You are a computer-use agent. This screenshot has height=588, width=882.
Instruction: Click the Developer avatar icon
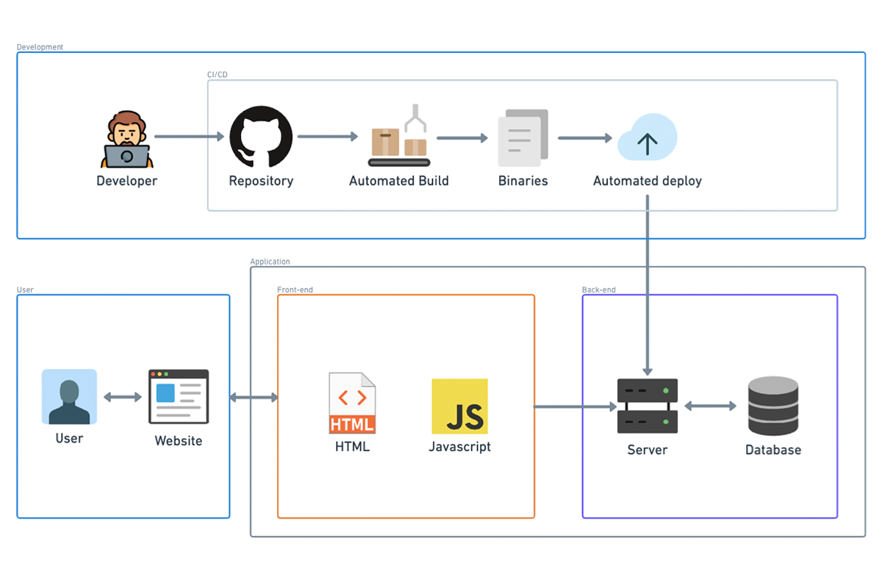tap(126, 140)
